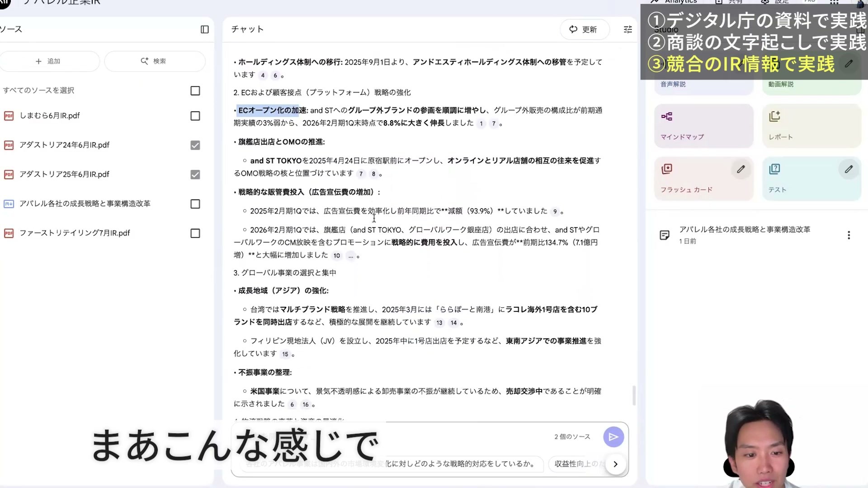Click the note icon in Studio list
This screenshot has height=488, width=868.
pos(665,235)
